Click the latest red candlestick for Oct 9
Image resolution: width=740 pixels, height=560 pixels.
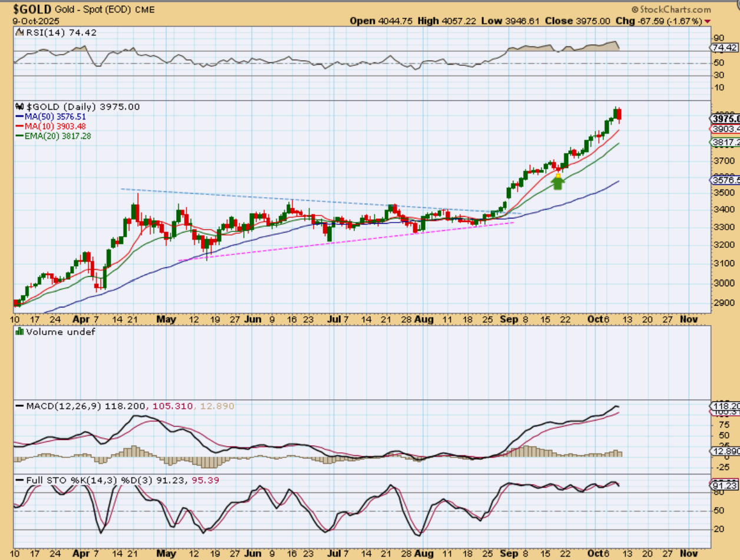619,115
